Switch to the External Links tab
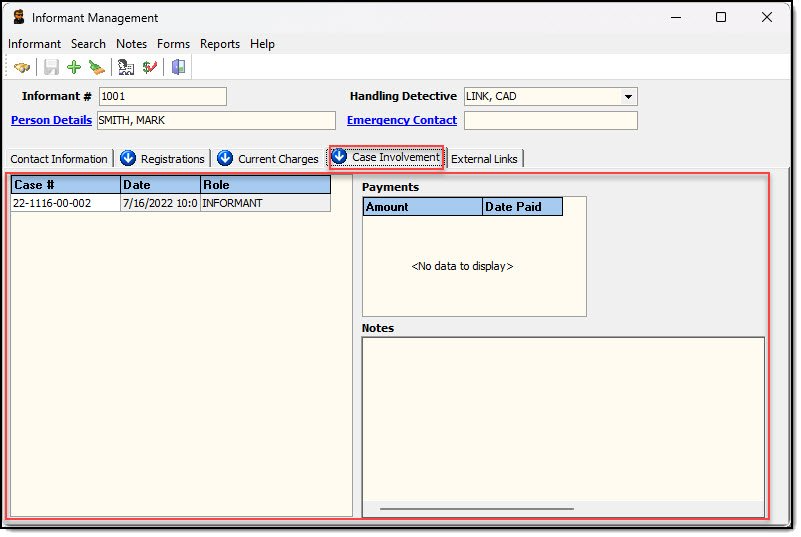Viewport: 801px width, 537px height. pyautogui.click(x=484, y=159)
